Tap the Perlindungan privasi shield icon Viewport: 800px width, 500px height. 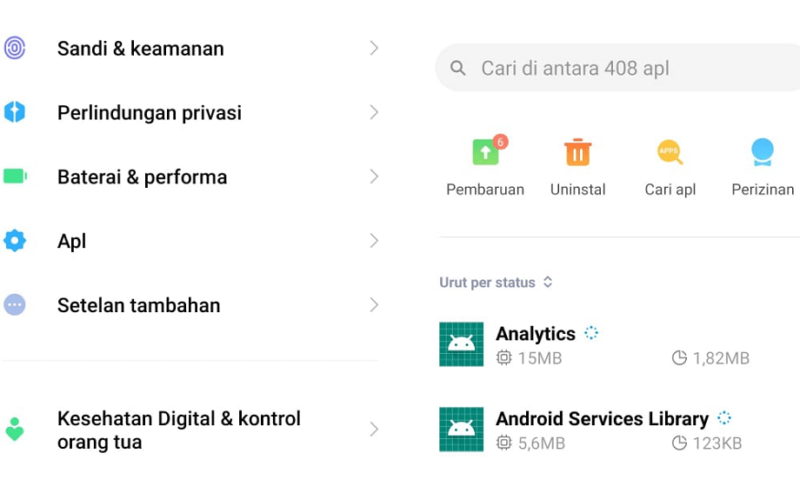(15, 112)
